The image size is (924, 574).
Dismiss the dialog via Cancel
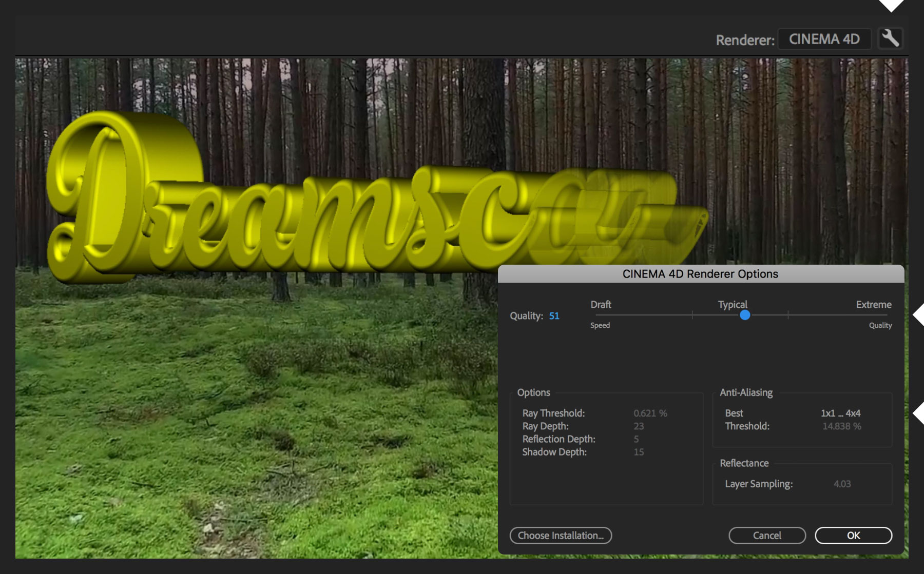767,536
